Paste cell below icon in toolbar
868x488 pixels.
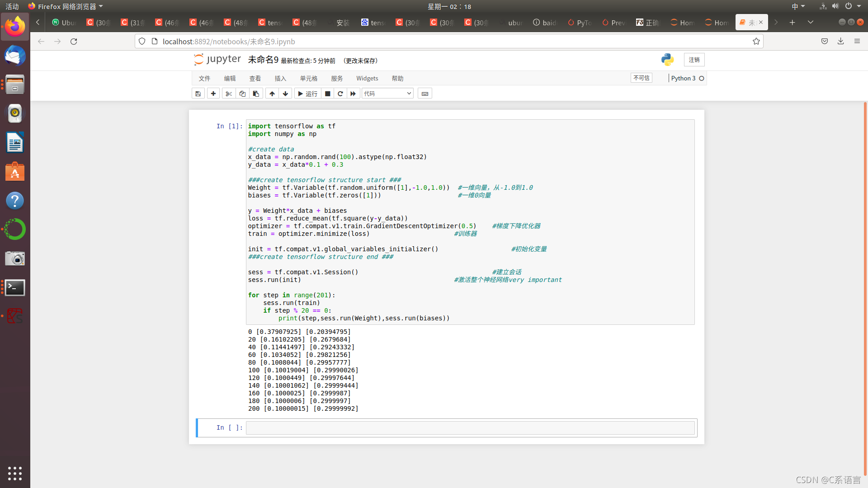tap(256, 94)
